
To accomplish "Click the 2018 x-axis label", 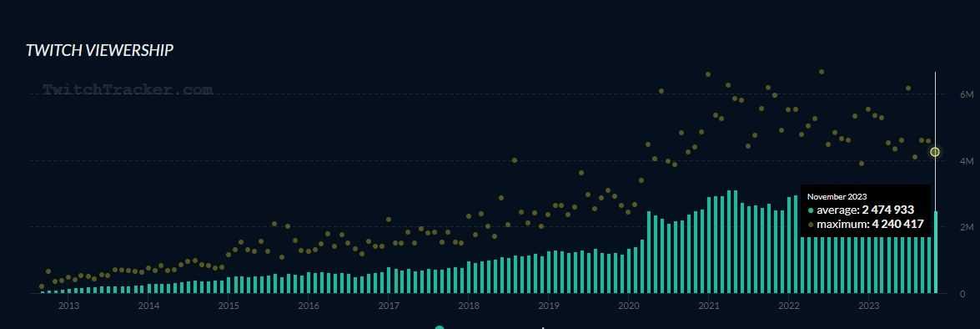I will click(x=469, y=306).
